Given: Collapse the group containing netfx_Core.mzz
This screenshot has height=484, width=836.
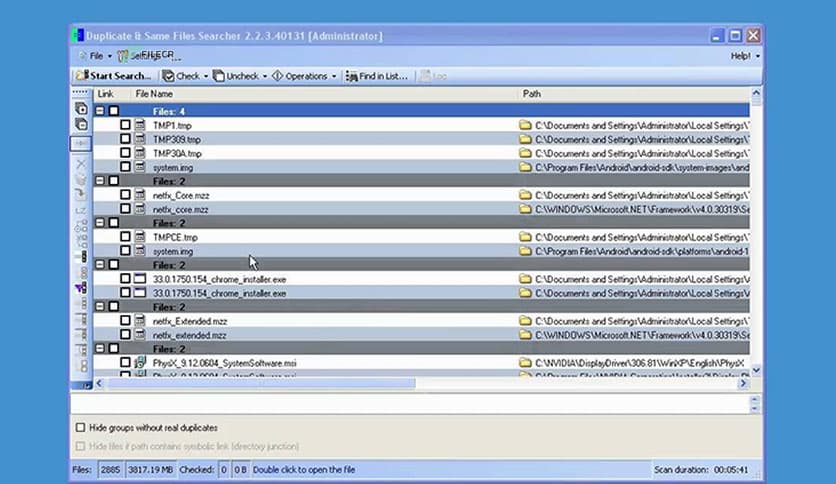Looking at the screenshot, I should click(100, 181).
